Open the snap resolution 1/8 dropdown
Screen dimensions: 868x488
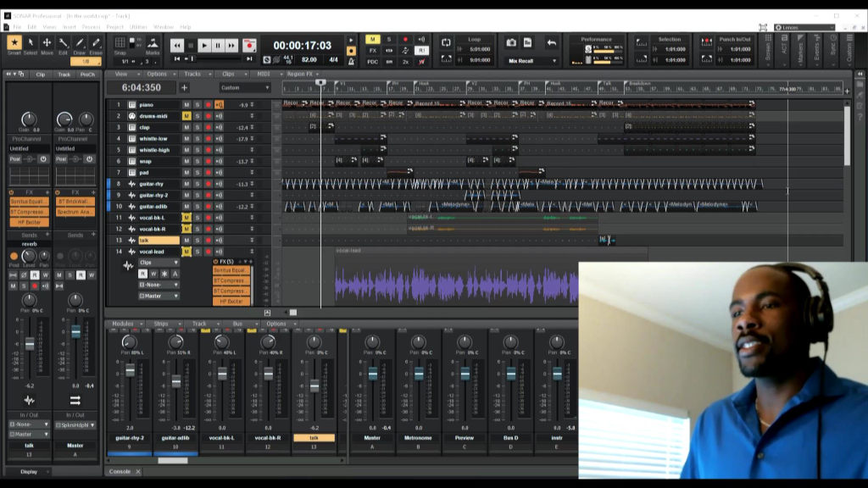pyautogui.click(x=86, y=61)
